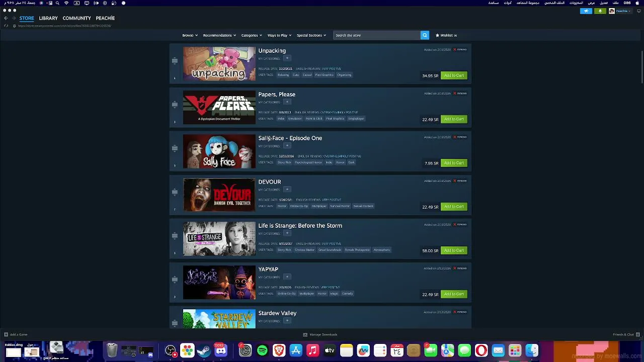The height and width of the screenshot is (362, 644).
Task: Open the PEACHIE profile tab
Action: (105, 18)
